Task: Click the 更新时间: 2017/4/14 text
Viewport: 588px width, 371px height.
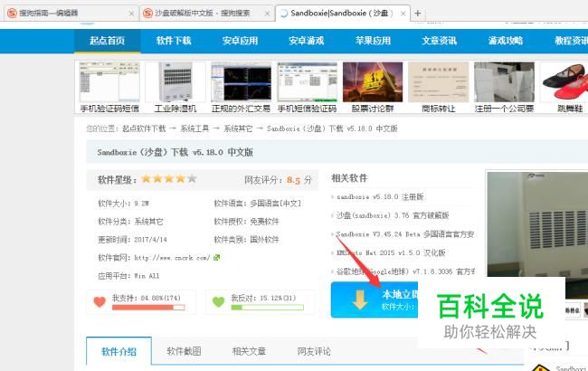Action: 132,240
